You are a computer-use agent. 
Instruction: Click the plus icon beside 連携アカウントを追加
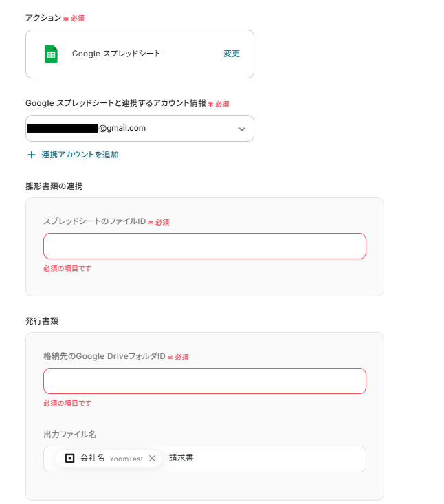point(31,155)
